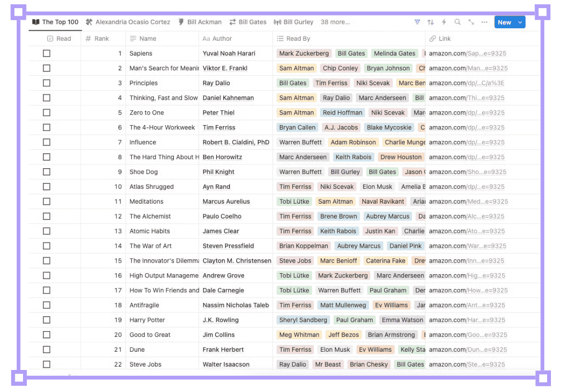The height and width of the screenshot is (392, 561).
Task: Select the Walter Isaacson author cell
Action: coord(236,364)
